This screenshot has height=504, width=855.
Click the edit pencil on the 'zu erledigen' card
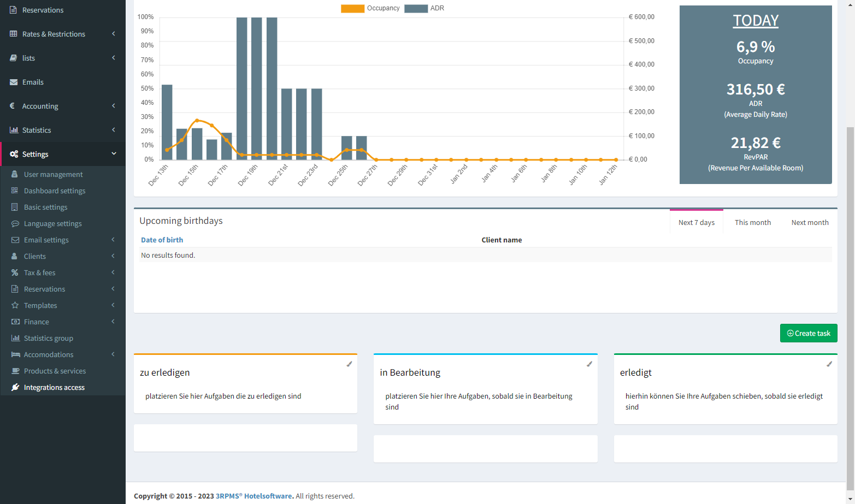tap(349, 364)
